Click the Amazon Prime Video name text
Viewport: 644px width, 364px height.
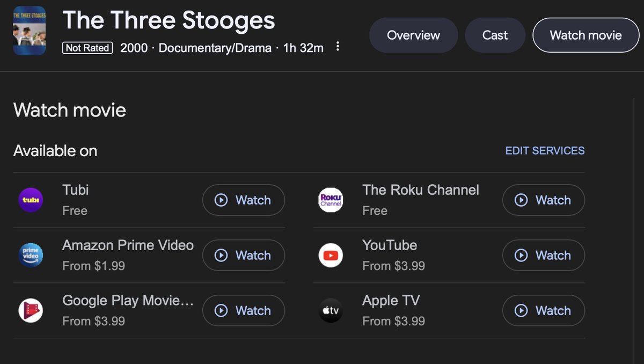click(128, 245)
